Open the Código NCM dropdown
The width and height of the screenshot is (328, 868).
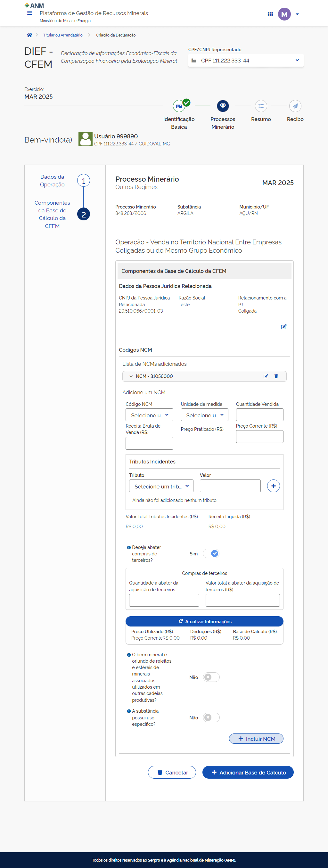click(x=149, y=415)
